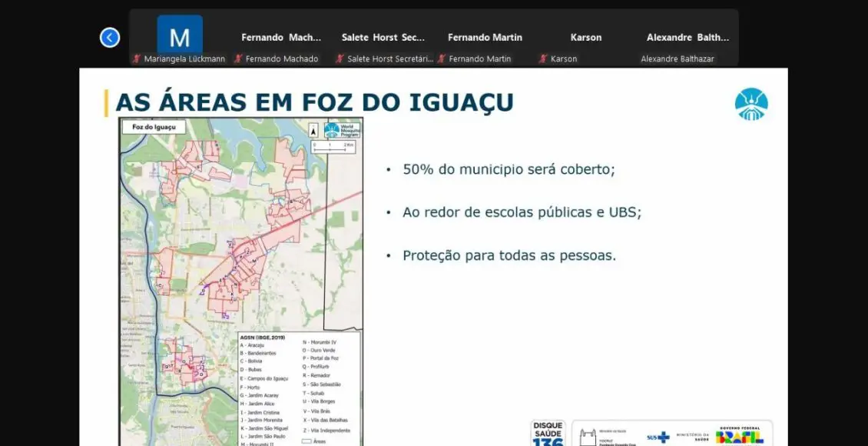Click the slide heading "As Áreas em Foz do Iguaçu"
Viewport: 868px width, 446px height.
(x=314, y=102)
